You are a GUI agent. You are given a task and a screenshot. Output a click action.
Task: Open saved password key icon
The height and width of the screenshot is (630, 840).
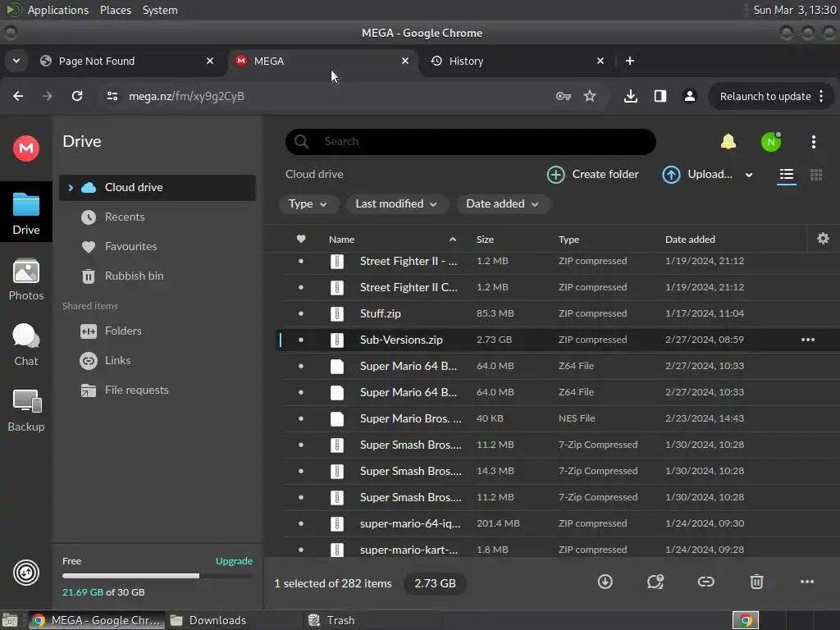pos(563,96)
